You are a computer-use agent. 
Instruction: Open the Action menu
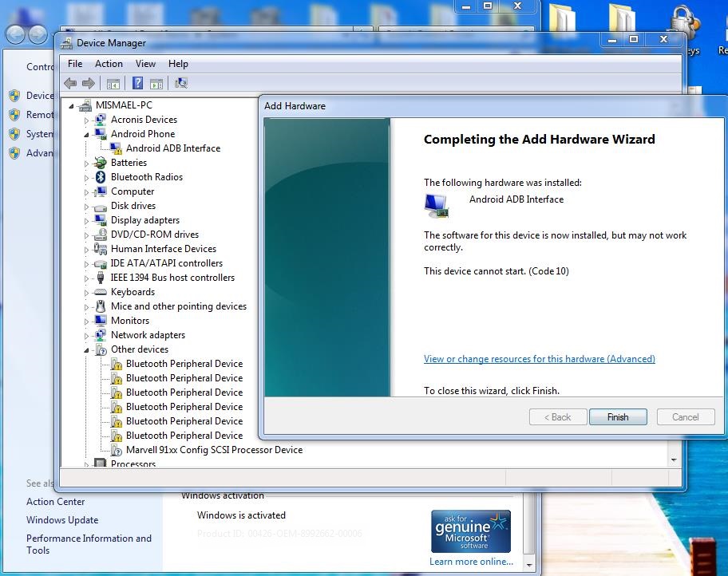tap(109, 64)
